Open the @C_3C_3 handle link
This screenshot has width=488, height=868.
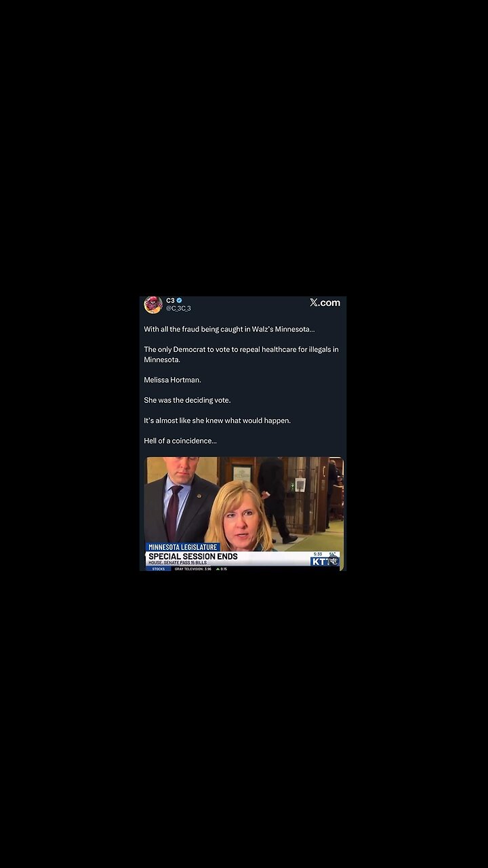click(178, 309)
